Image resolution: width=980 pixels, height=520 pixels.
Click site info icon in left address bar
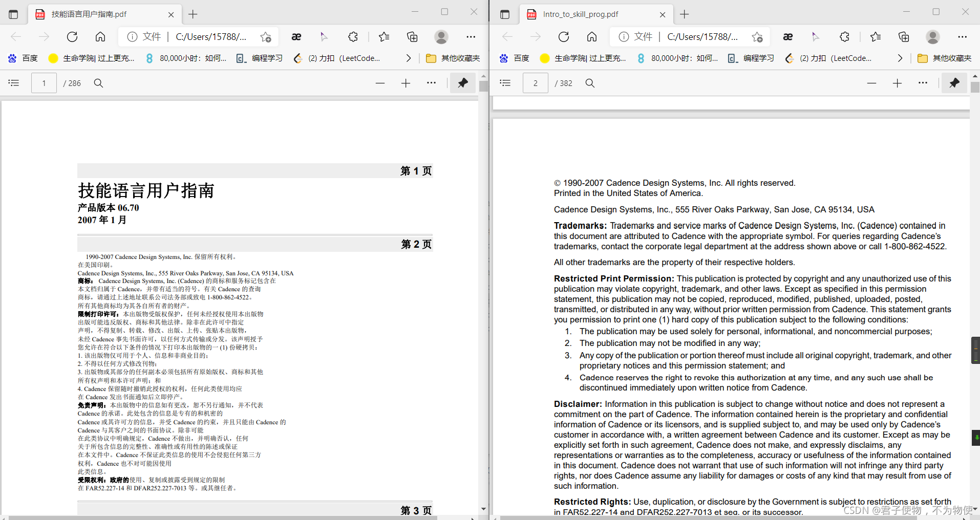point(132,37)
